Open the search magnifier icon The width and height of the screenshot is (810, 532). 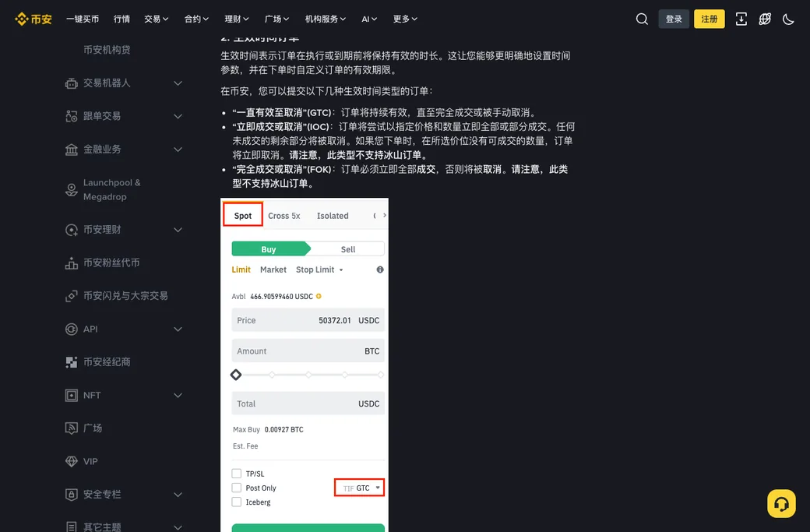642,19
